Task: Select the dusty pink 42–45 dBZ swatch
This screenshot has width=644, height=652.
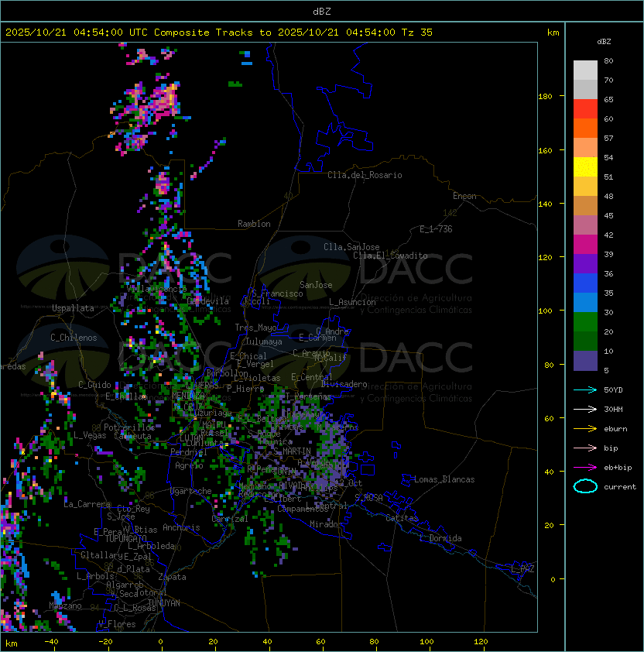Action: point(585,225)
